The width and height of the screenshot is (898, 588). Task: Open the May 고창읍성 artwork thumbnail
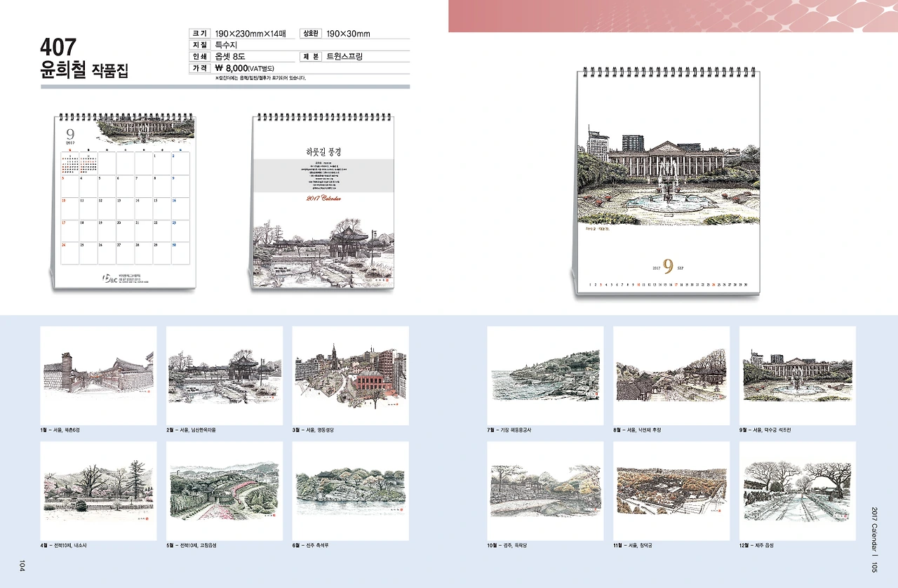224,490
